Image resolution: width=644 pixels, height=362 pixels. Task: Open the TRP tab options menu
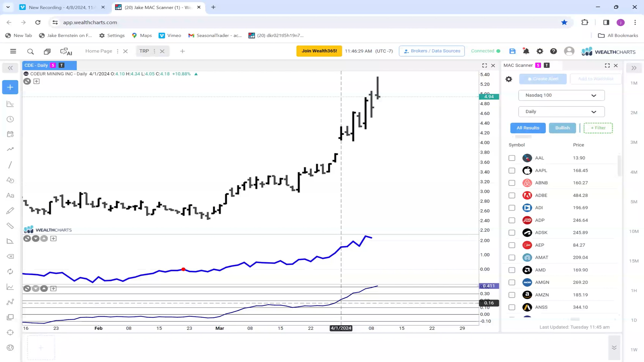(154, 51)
